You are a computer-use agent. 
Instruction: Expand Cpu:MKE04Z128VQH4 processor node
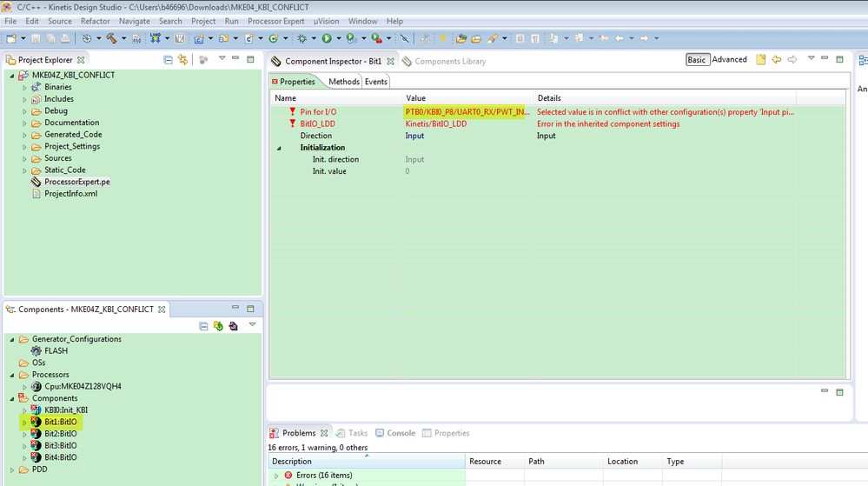click(x=24, y=387)
